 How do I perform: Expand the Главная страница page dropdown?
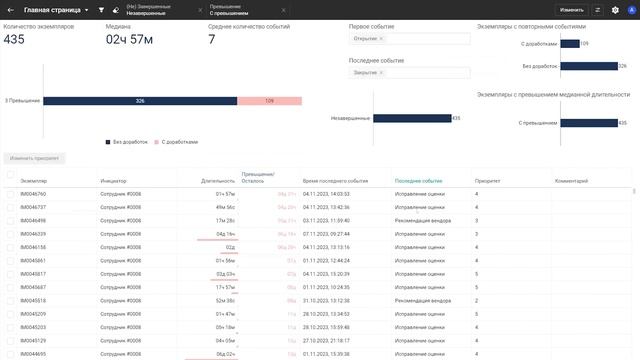point(87,10)
